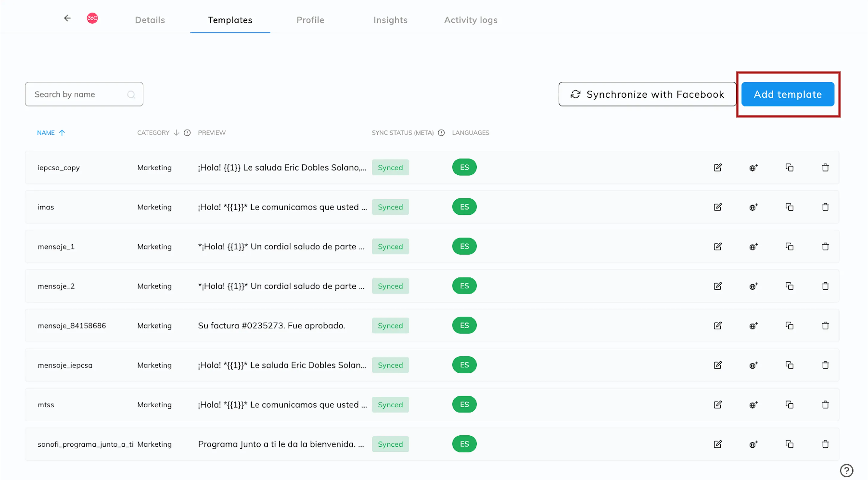
Task: Edit the imas template
Action: (x=718, y=207)
